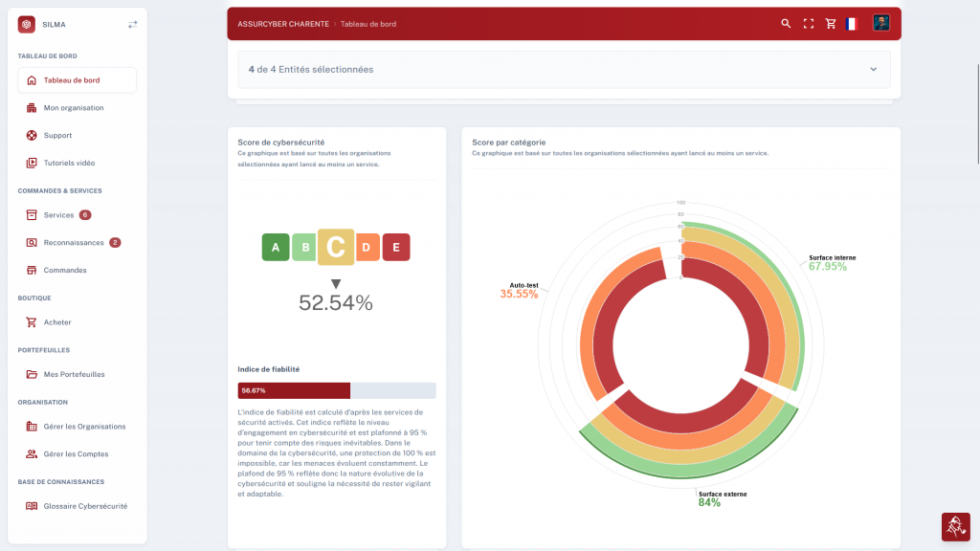Click the Indice de fiabilité 56.67% bar
The width and height of the screenshot is (980, 551).
point(336,390)
